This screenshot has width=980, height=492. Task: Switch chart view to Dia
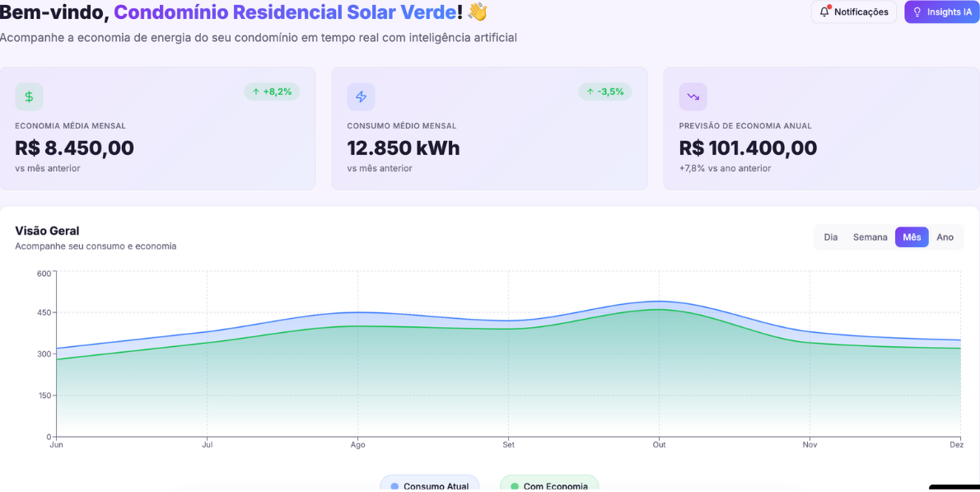[x=830, y=237]
